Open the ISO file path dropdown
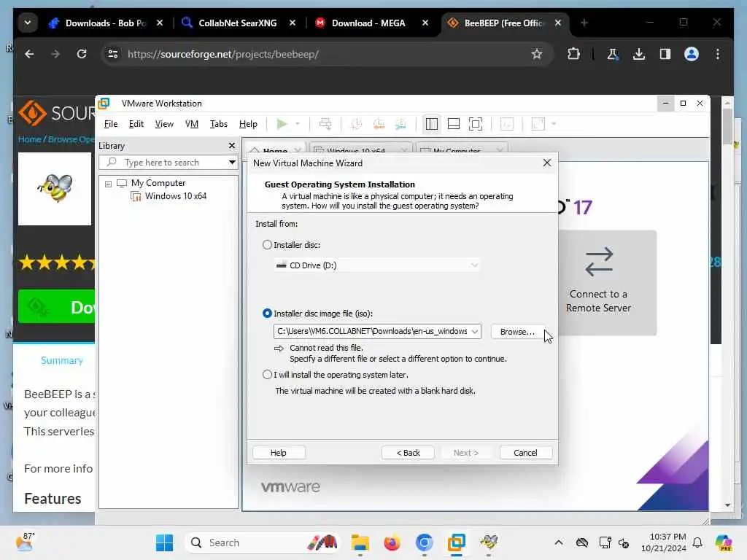Viewport: 747px width, 560px height. pos(475,332)
